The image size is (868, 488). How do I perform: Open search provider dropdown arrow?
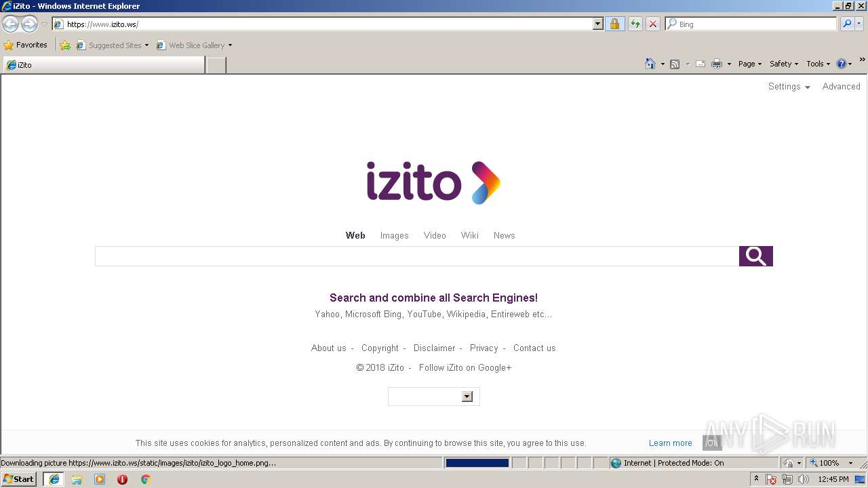click(859, 24)
